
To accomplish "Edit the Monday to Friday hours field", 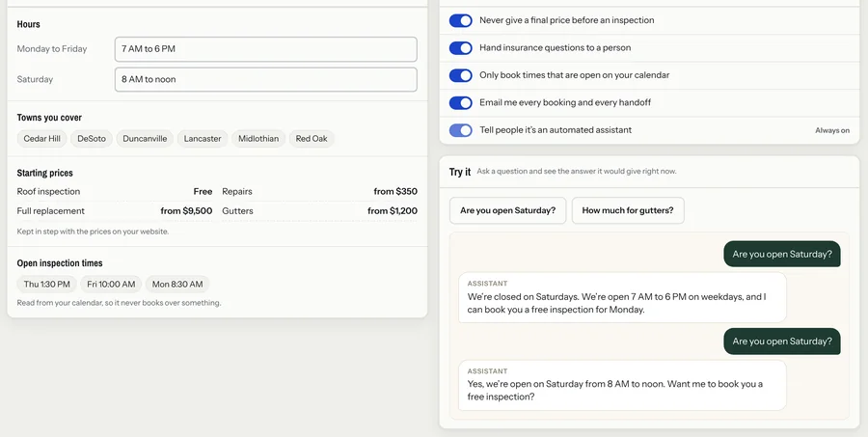I will (x=266, y=49).
